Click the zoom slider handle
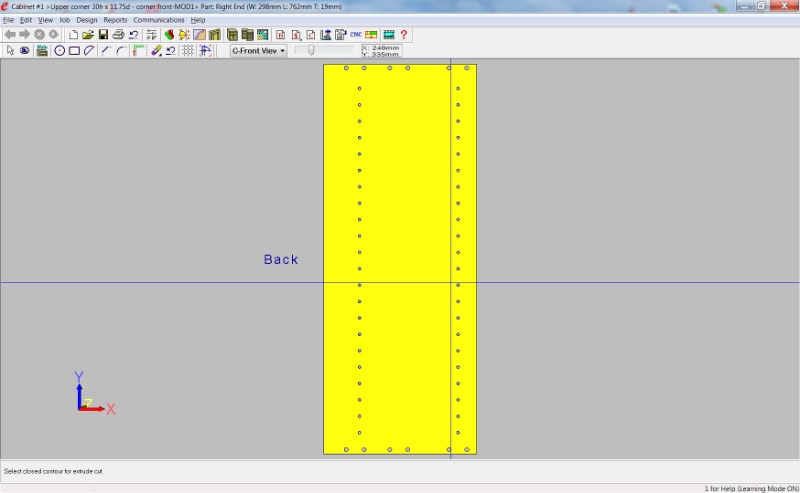The height and width of the screenshot is (493, 800). point(312,50)
